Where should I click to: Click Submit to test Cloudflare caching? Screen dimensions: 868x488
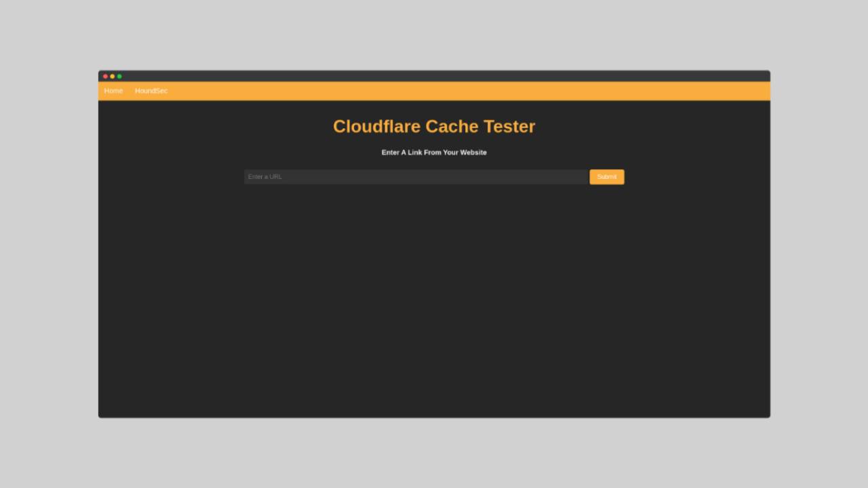click(606, 176)
